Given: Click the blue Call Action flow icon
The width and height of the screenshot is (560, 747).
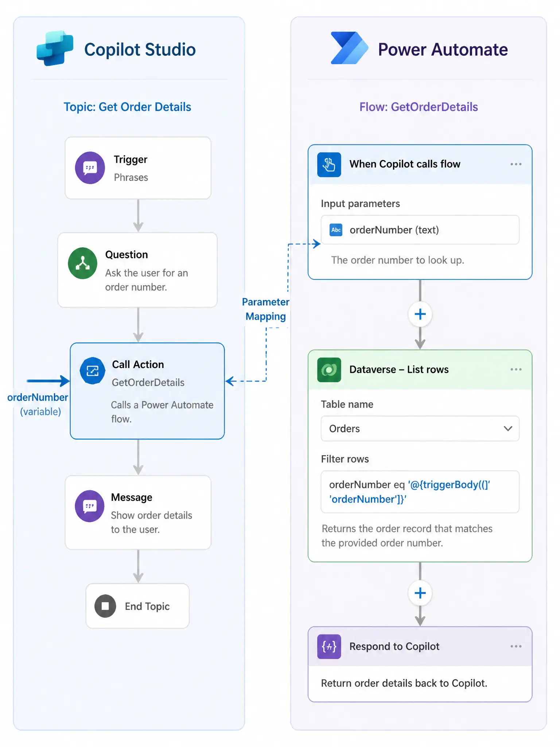Looking at the screenshot, I should [93, 371].
